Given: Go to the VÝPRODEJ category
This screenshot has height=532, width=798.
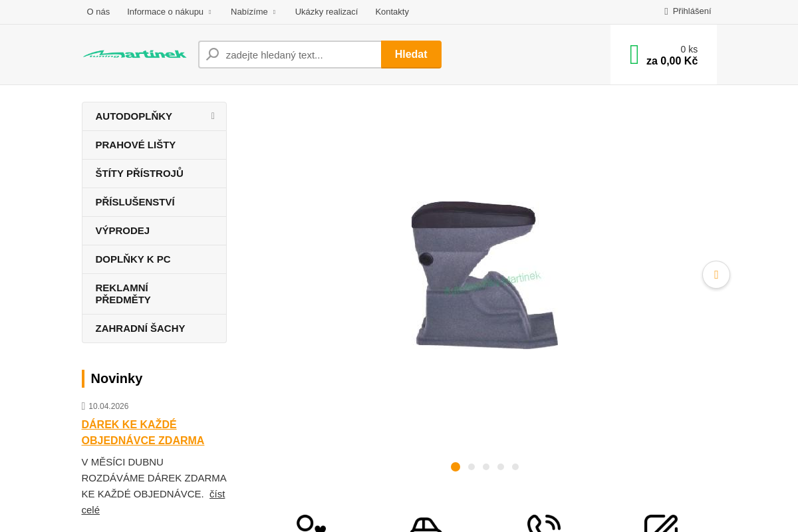Looking at the screenshot, I should 122,231.
